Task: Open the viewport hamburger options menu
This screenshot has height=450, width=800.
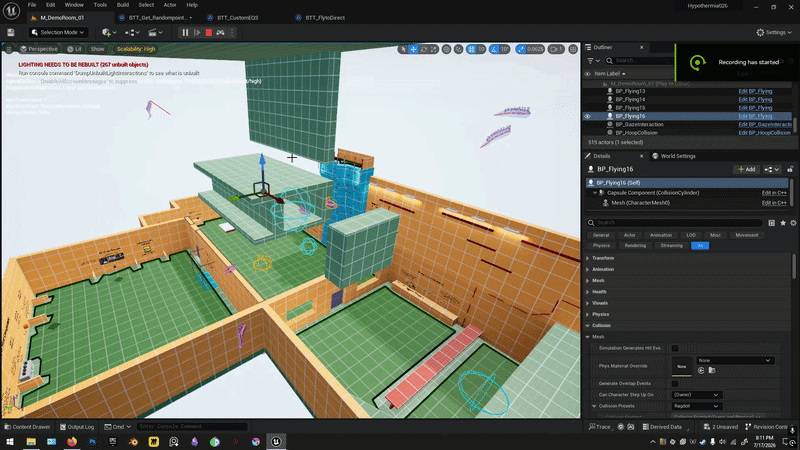Action: pos(9,49)
